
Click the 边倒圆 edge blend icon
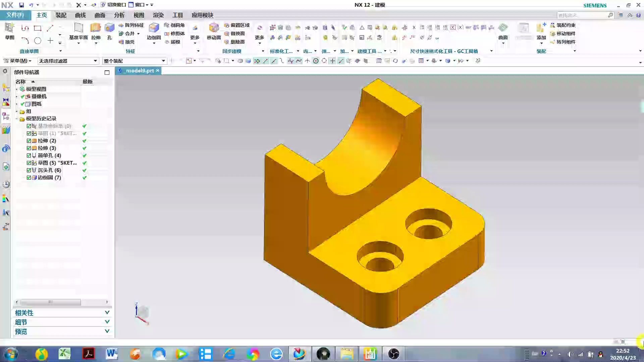click(154, 28)
